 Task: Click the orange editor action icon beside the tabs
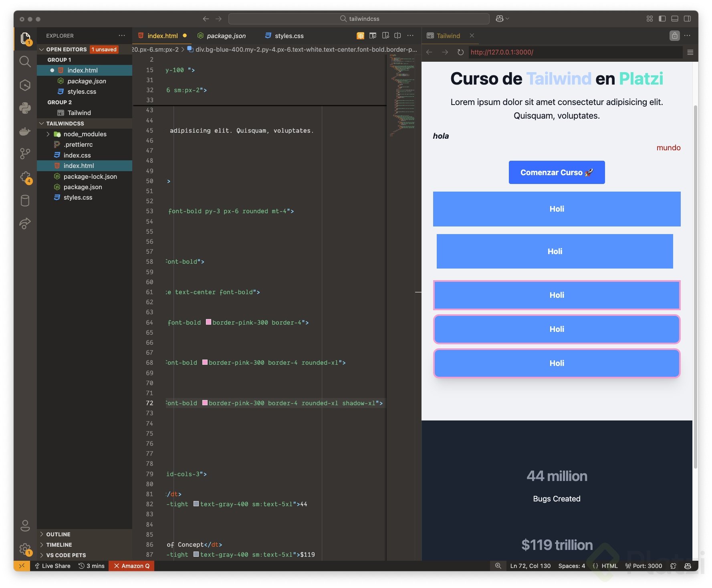click(x=361, y=36)
